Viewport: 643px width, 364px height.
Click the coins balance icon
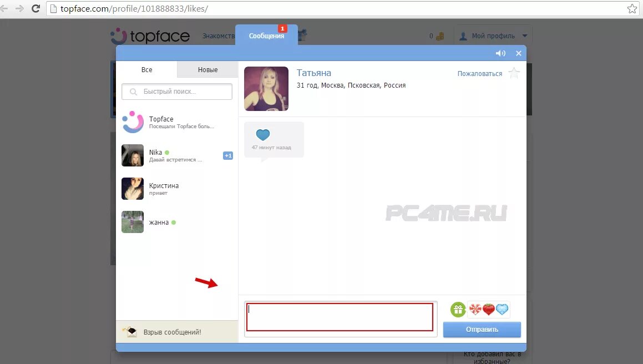coord(440,36)
